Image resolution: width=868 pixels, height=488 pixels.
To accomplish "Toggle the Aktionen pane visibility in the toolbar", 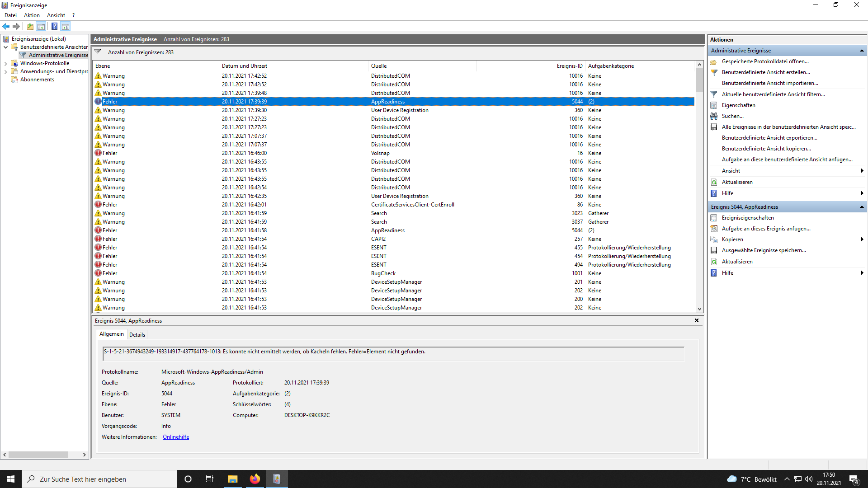I will point(66,26).
